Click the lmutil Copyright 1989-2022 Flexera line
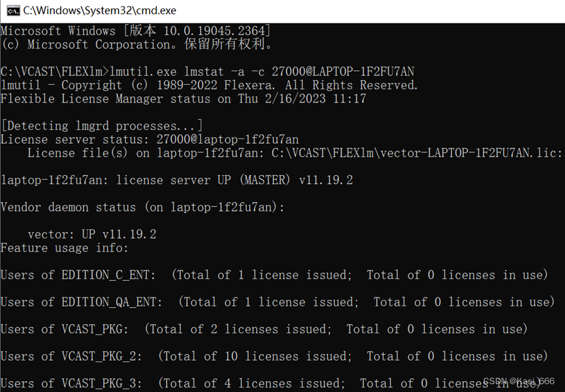This screenshot has height=392, width=565. (x=209, y=85)
